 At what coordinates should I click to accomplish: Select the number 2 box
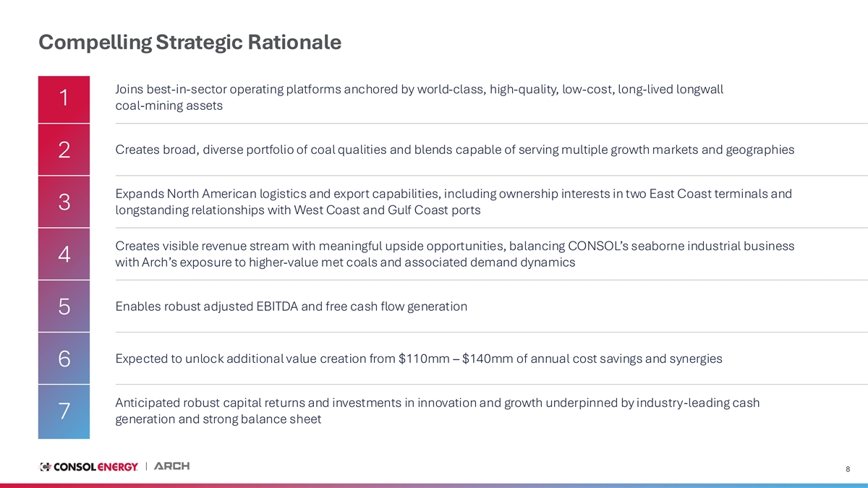[64, 150]
